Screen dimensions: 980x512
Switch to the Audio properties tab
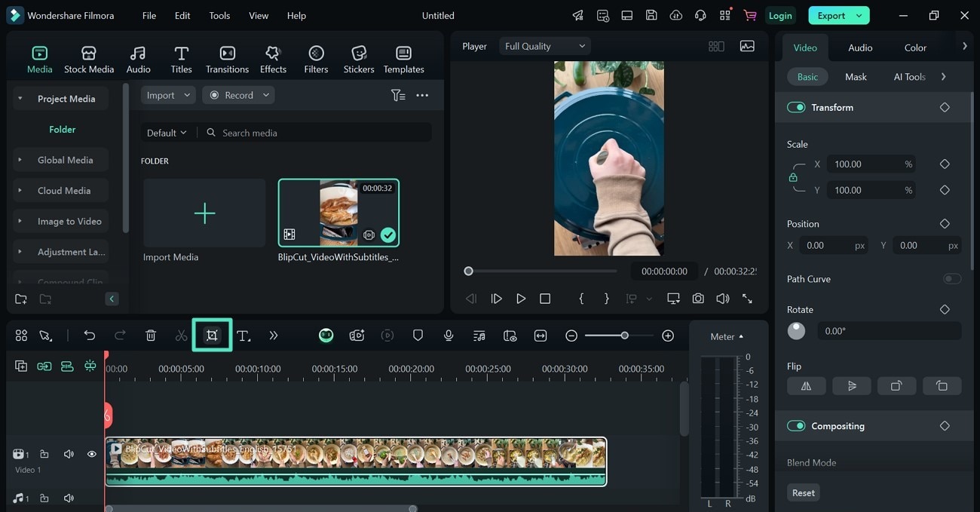click(x=860, y=48)
